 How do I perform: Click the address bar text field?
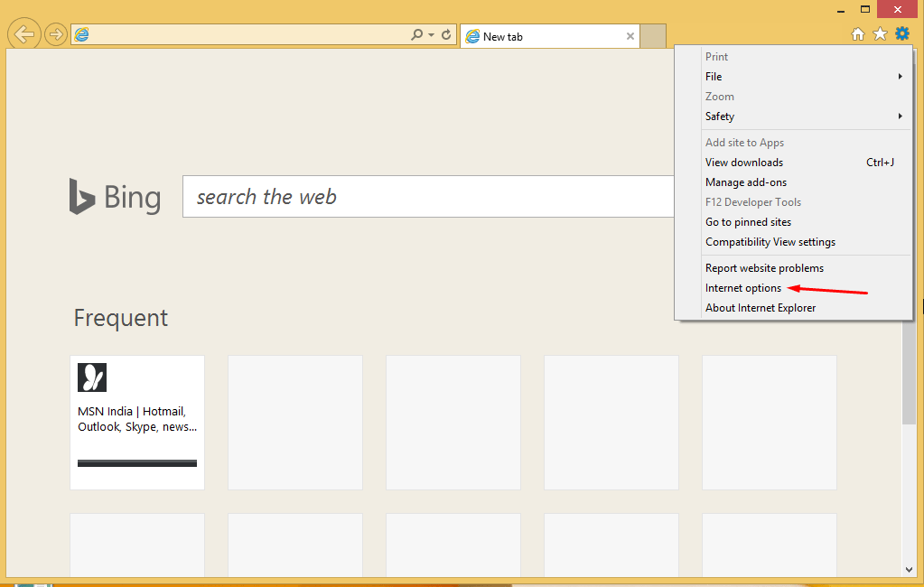coord(248,35)
